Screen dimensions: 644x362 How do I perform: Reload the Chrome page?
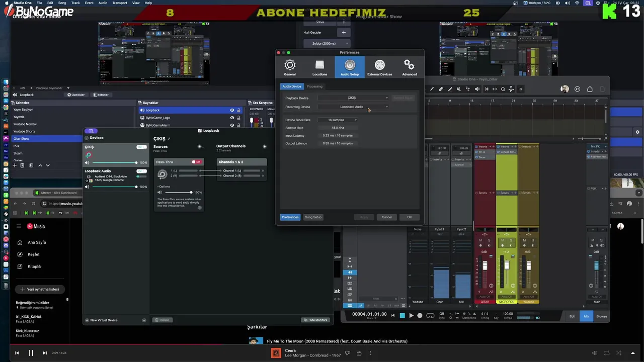click(33, 204)
